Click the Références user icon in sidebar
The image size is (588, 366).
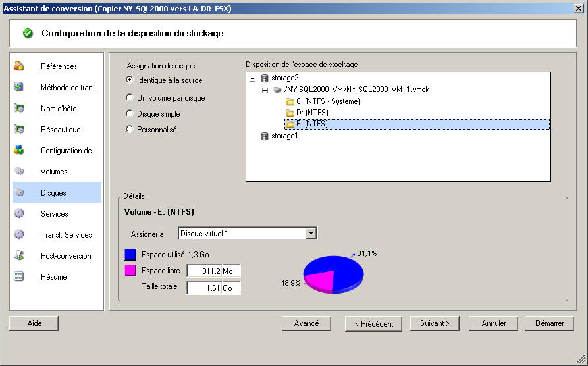18,66
